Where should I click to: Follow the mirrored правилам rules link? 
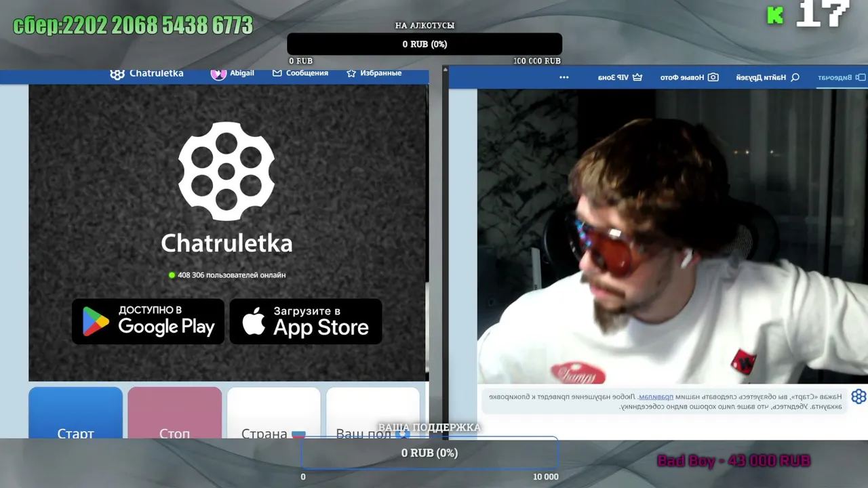[x=656, y=396]
